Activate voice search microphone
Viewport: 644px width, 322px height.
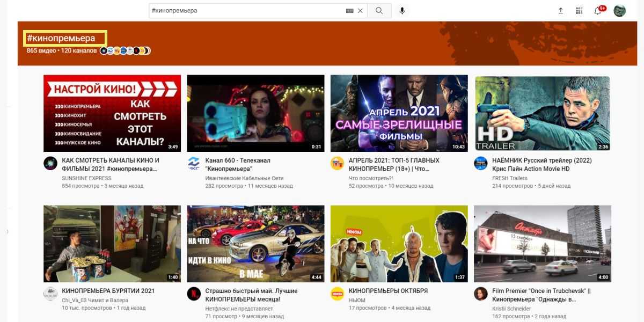pyautogui.click(x=402, y=11)
